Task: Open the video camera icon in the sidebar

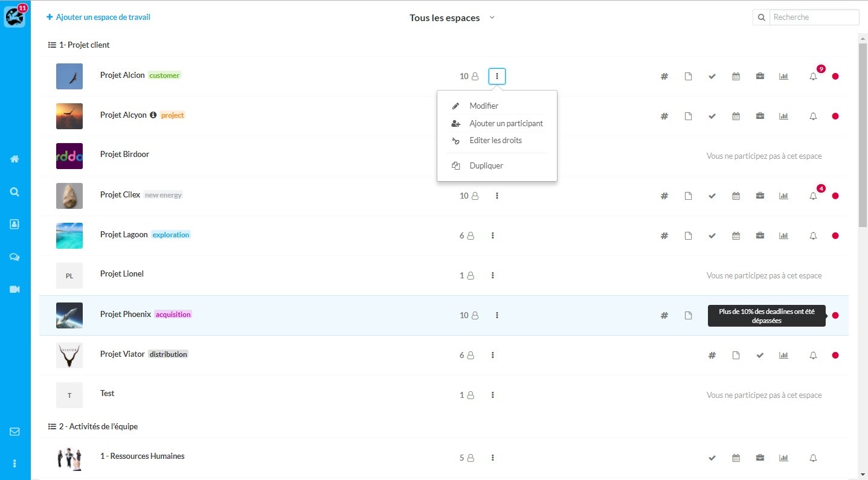Action: [x=14, y=289]
